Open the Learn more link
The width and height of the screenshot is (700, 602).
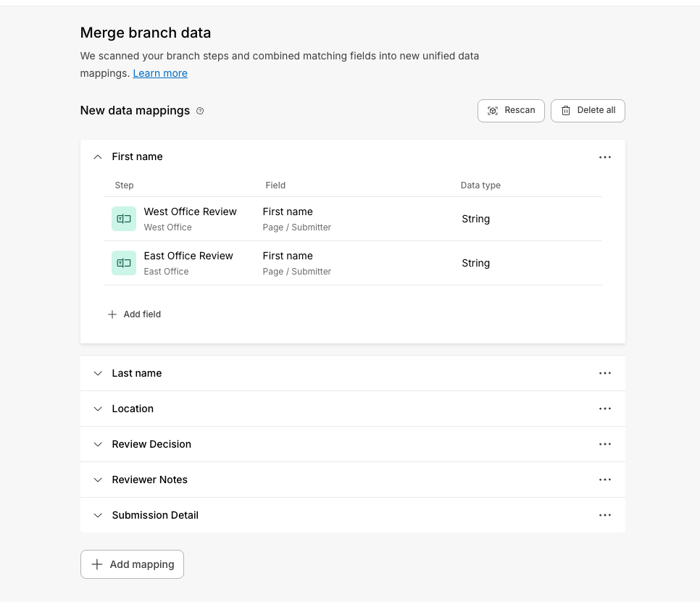[160, 73]
